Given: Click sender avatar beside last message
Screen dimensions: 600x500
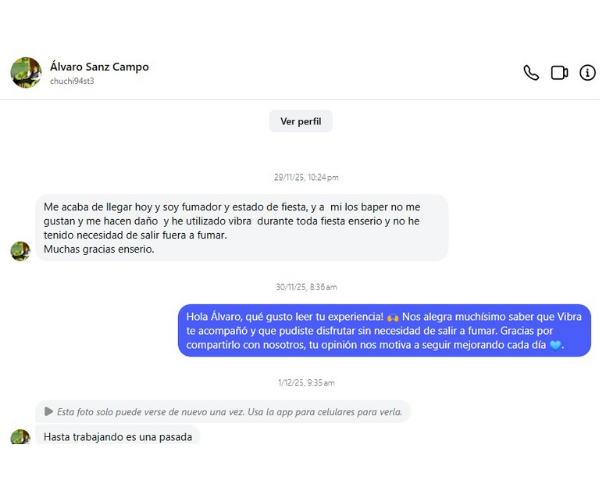Looking at the screenshot, I should (x=20, y=437).
